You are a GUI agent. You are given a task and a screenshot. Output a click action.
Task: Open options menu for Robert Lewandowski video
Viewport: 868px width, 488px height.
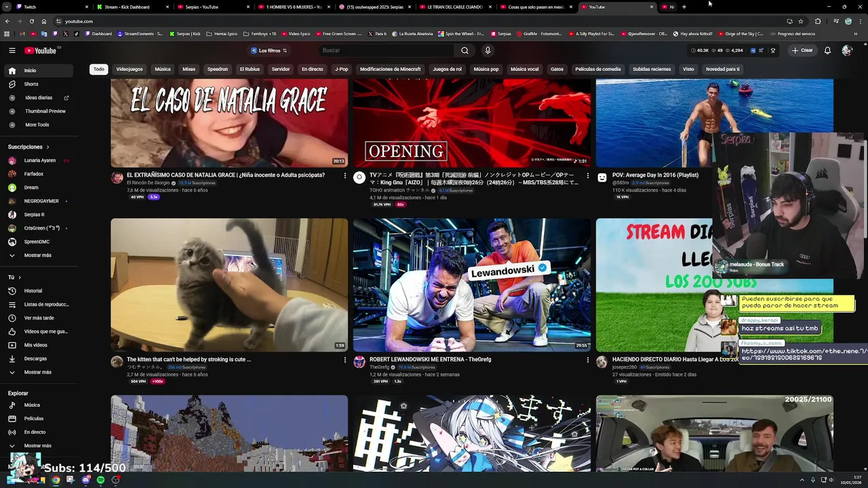[x=587, y=360]
